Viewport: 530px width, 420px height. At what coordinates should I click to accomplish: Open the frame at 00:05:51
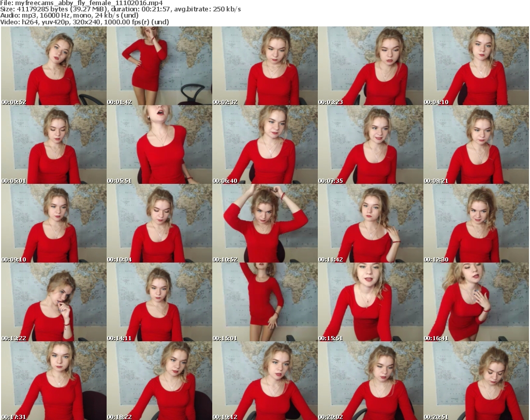tap(159, 144)
